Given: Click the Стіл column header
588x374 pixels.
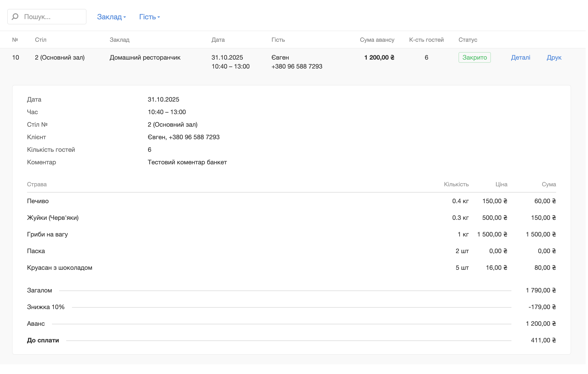Looking at the screenshot, I should point(41,40).
